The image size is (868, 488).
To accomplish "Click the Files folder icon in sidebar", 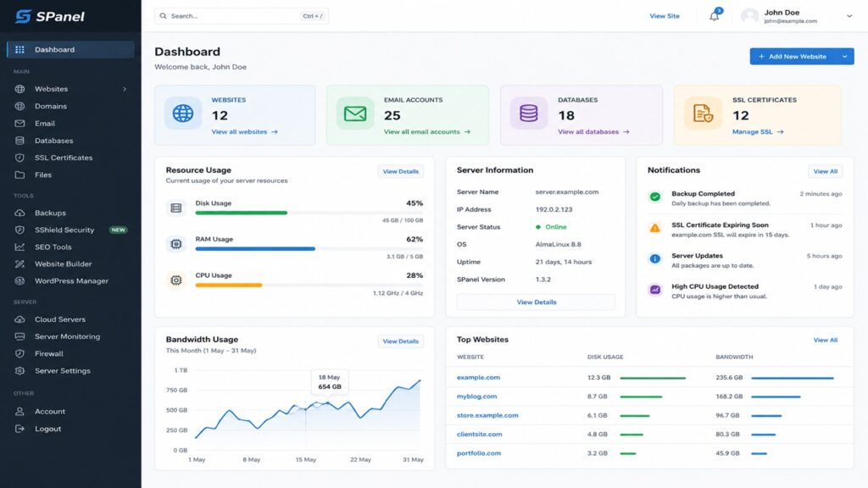I will click(20, 175).
